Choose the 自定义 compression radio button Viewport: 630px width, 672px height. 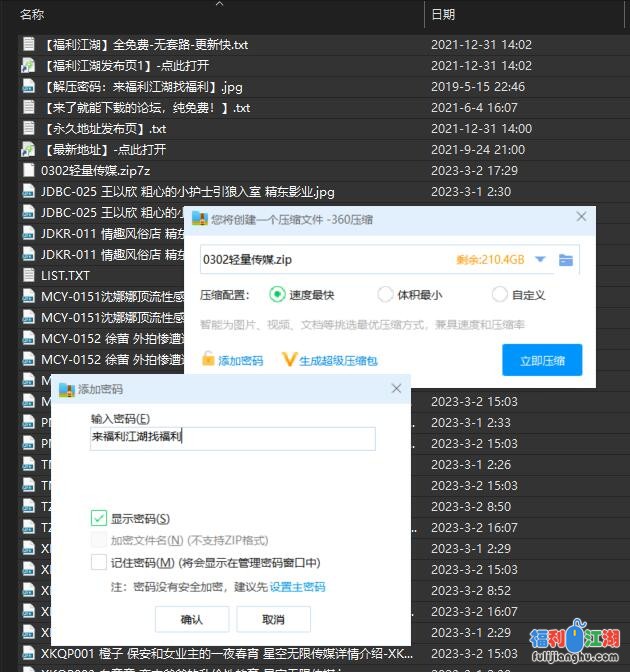click(500, 295)
